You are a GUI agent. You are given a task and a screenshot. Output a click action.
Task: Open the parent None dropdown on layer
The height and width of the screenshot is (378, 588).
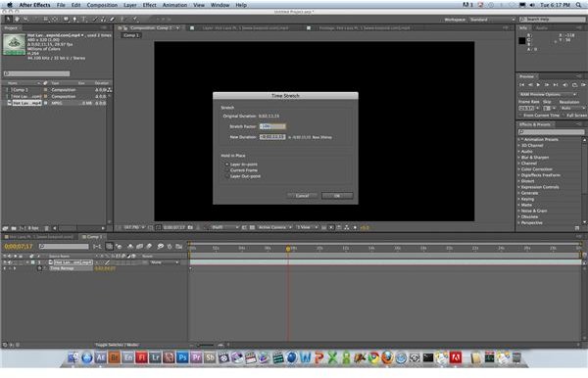click(165, 262)
